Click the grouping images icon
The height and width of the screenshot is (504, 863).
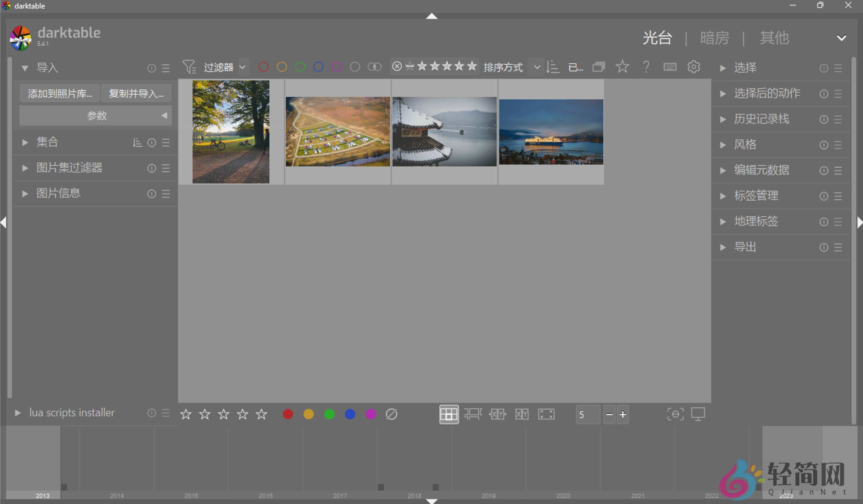[x=598, y=67]
